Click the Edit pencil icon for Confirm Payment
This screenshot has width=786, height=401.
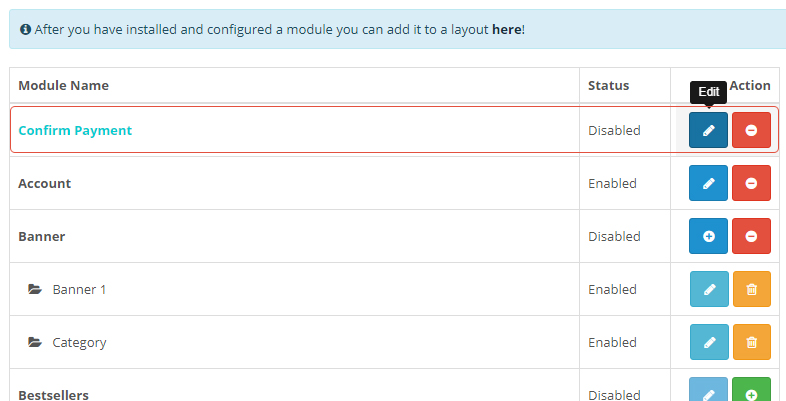tap(708, 130)
